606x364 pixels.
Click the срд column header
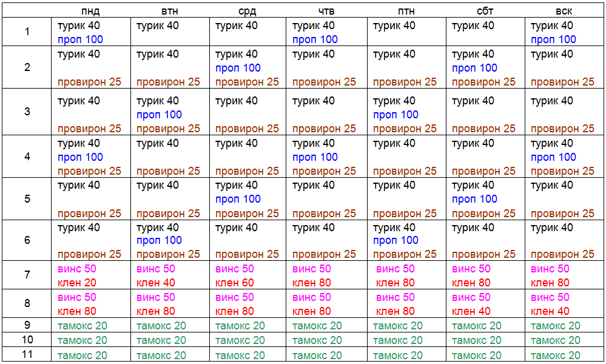pos(247,11)
